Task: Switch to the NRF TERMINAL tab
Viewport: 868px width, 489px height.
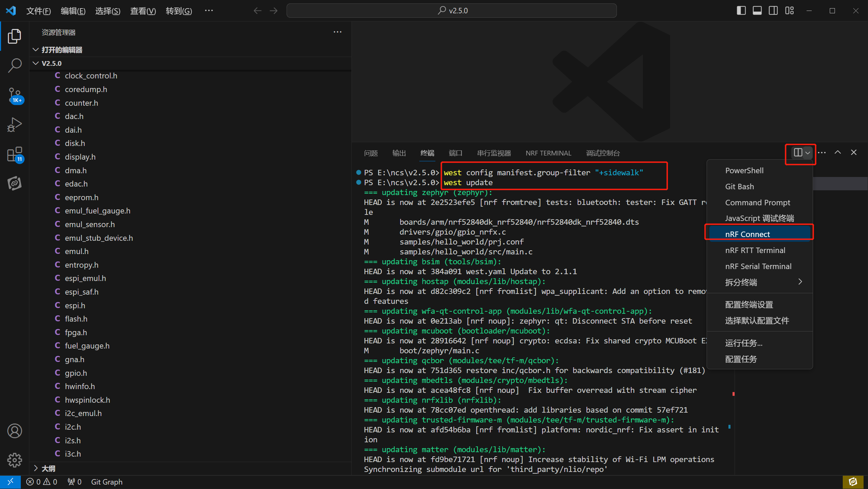Action: [548, 153]
